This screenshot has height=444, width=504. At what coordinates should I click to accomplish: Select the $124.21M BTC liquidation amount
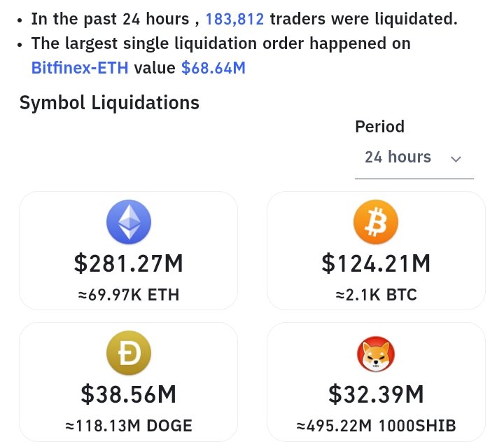pos(376,264)
